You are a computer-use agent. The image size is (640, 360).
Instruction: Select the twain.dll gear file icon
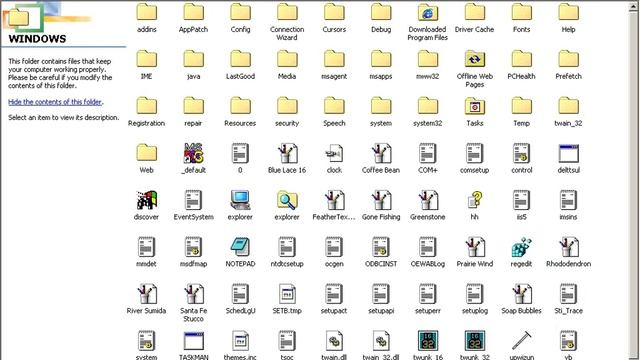(334, 341)
